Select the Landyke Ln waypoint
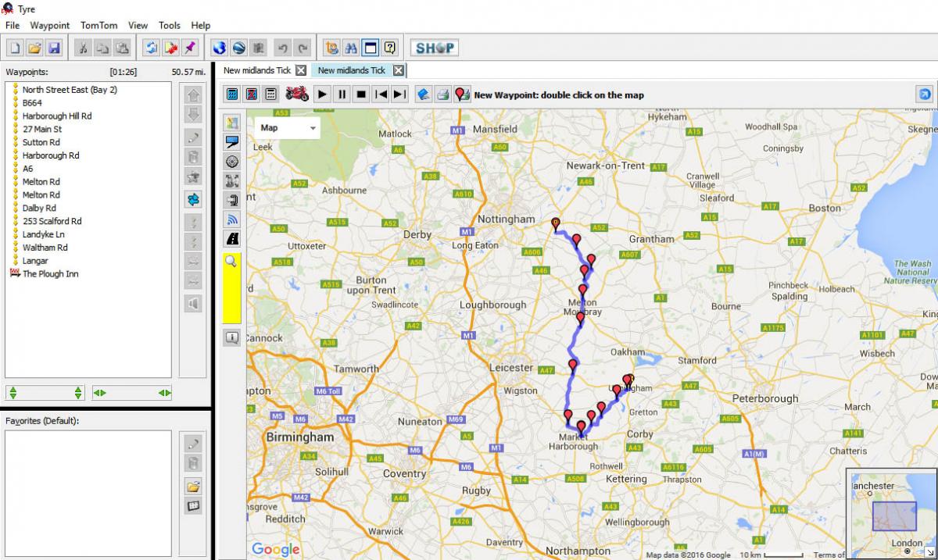 pyautogui.click(x=44, y=234)
